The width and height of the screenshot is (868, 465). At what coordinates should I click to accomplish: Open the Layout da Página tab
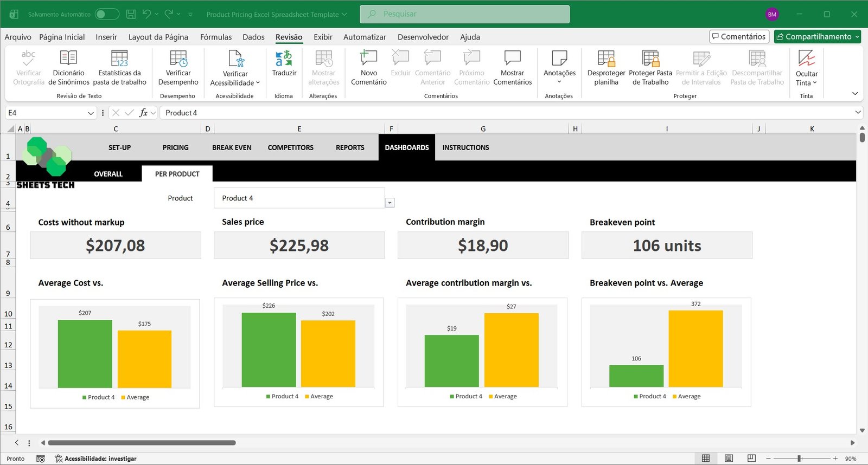tap(158, 37)
